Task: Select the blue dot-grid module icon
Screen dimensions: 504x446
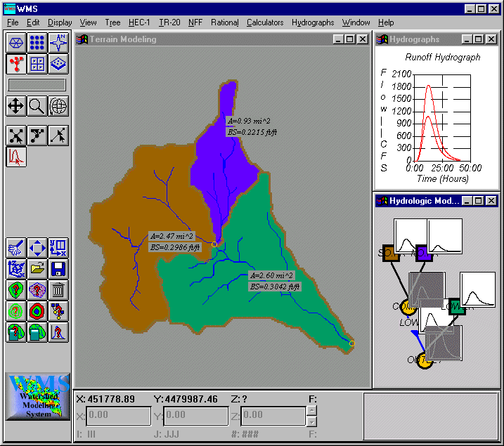Action: (37, 44)
